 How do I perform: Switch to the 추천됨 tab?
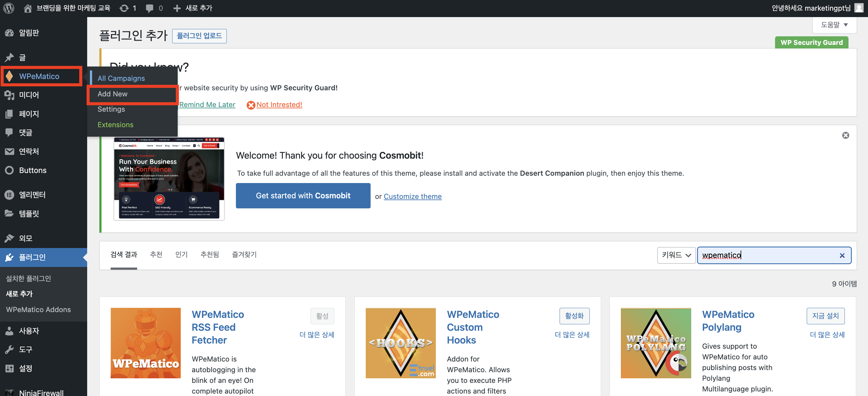210,255
